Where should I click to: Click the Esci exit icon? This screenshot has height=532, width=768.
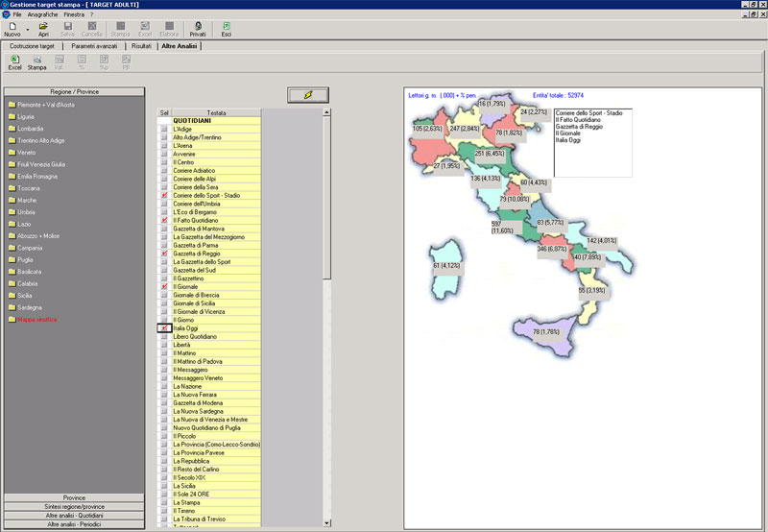tap(227, 27)
